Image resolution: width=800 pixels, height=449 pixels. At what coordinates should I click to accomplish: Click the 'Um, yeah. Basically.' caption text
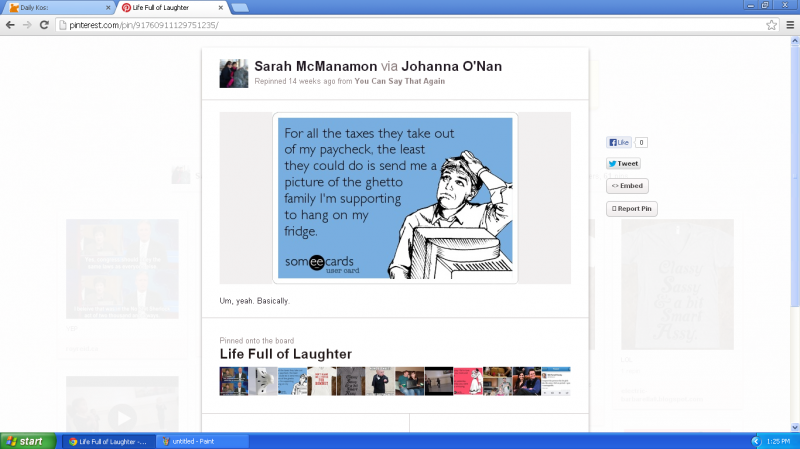tap(255, 301)
